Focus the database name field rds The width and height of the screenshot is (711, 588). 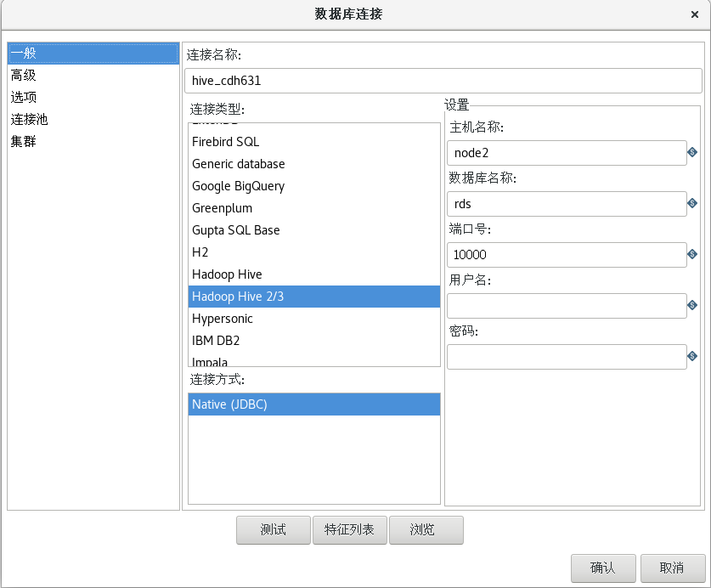click(567, 204)
